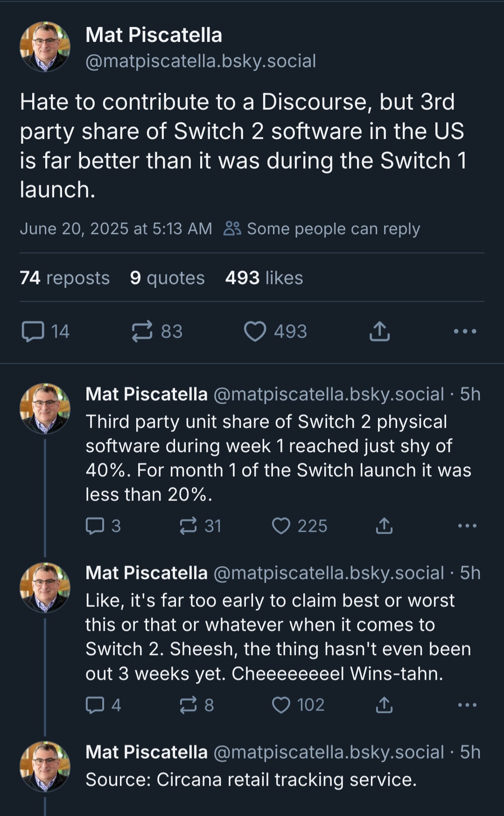Like the main post with 493 likes
The image size is (504, 816).
[x=275, y=331]
